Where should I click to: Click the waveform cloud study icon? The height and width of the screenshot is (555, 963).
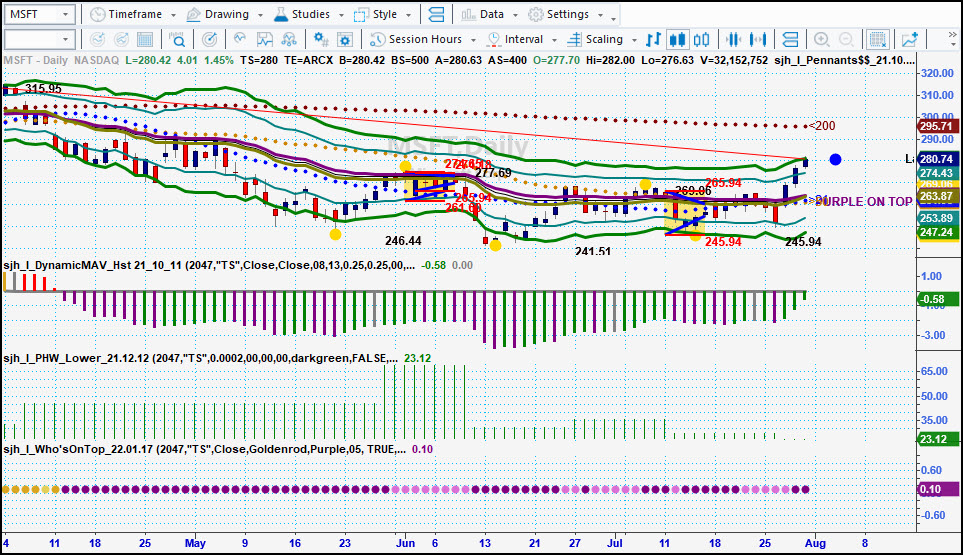click(x=240, y=39)
